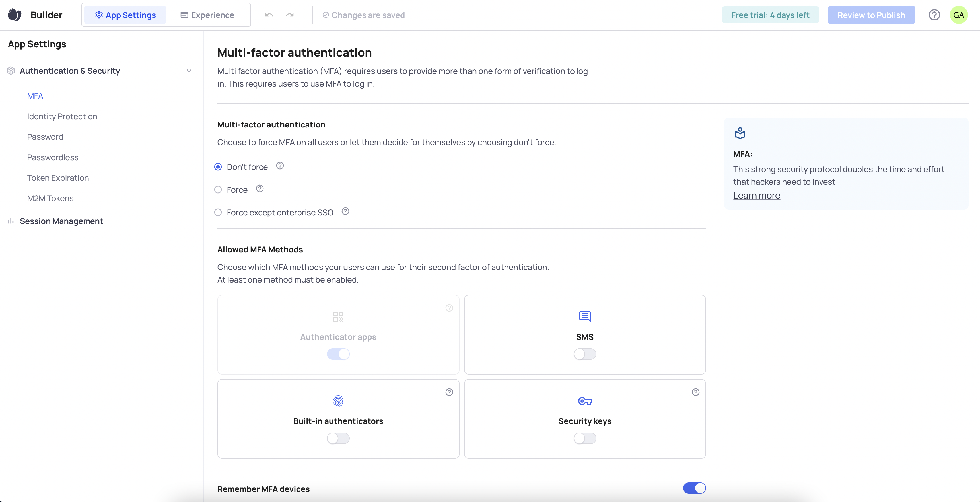The image size is (980, 502).
Task: Open Identity Protection settings
Action: tap(62, 116)
